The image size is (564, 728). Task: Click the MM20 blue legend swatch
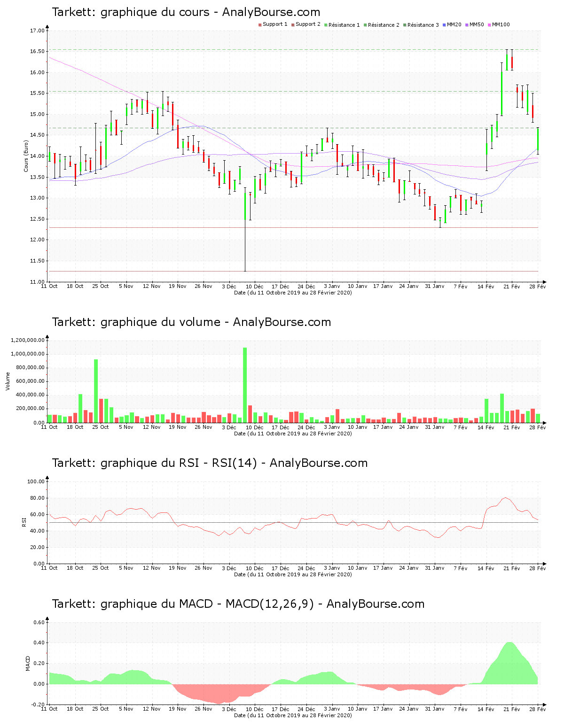click(445, 25)
